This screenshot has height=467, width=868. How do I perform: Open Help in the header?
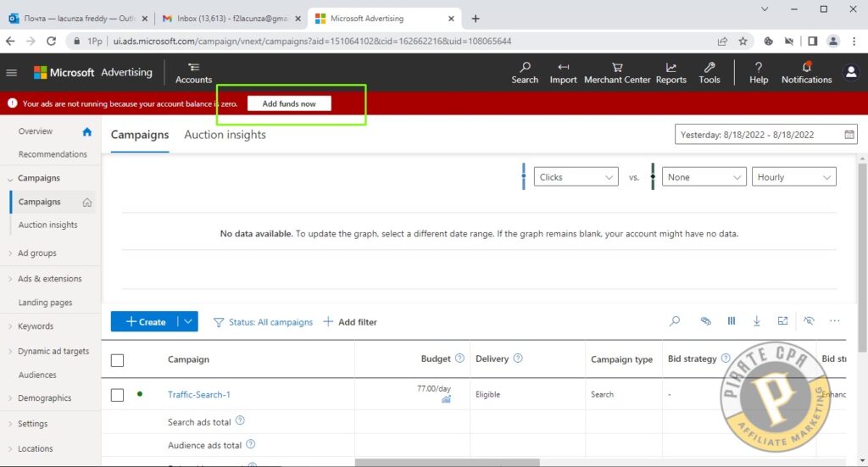(x=759, y=73)
